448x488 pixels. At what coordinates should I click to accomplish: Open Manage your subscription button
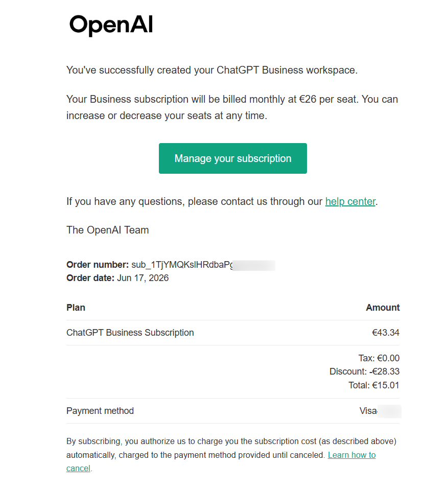coord(233,158)
